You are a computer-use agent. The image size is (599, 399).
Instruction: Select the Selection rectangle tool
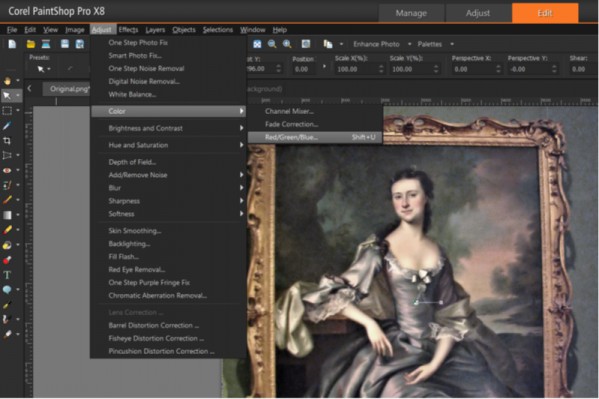[7, 111]
